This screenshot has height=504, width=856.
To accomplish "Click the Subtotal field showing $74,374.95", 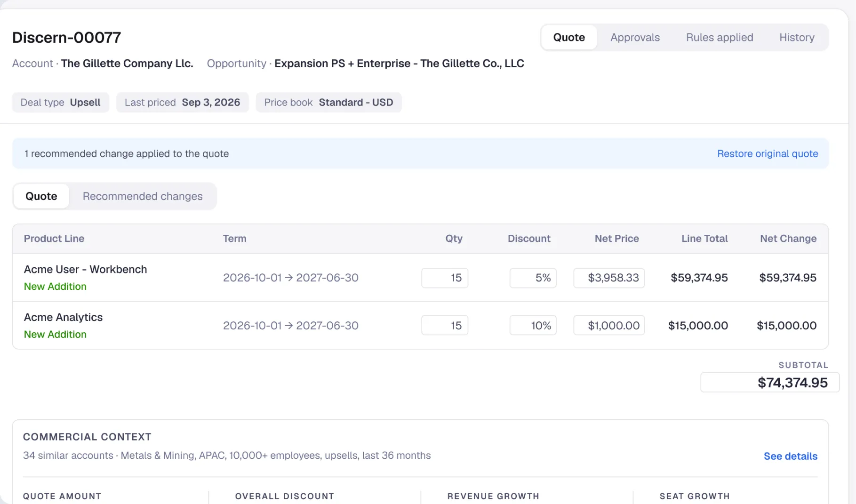I will click(x=770, y=382).
